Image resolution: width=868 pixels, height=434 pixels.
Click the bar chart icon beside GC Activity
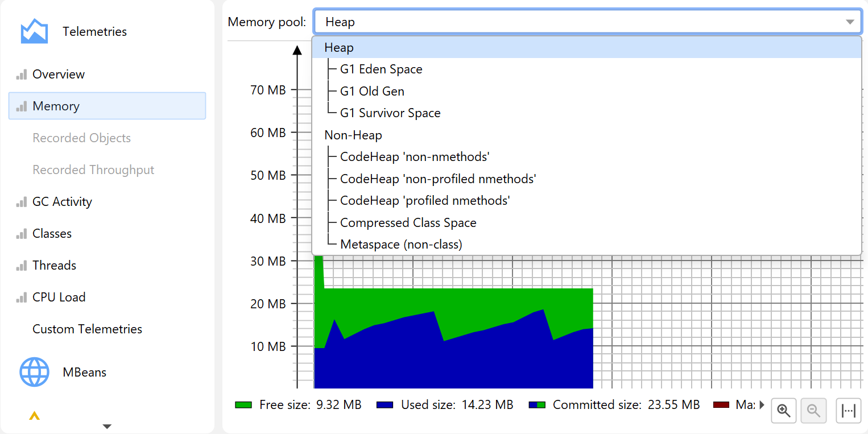click(22, 202)
